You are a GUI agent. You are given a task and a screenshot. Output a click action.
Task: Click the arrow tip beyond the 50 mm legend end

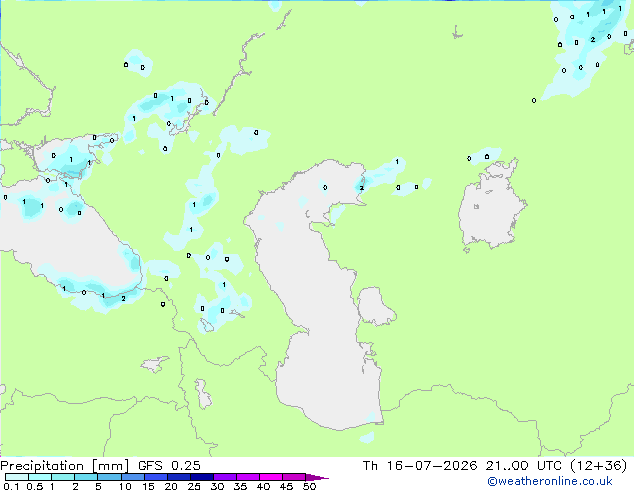pyautogui.click(x=319, y=477)
